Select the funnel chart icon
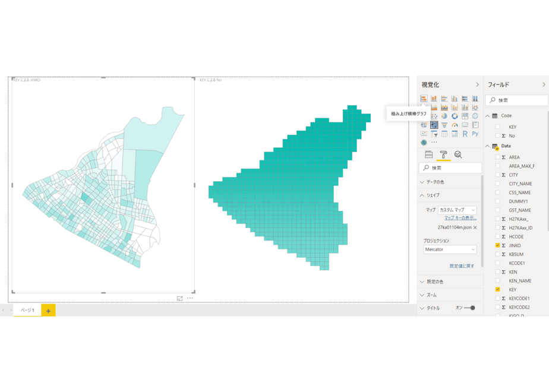549x392 pixels. (444, 125)
